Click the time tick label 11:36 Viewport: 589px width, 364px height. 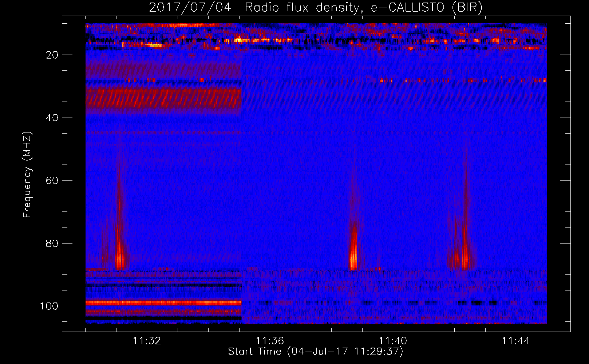270,341
